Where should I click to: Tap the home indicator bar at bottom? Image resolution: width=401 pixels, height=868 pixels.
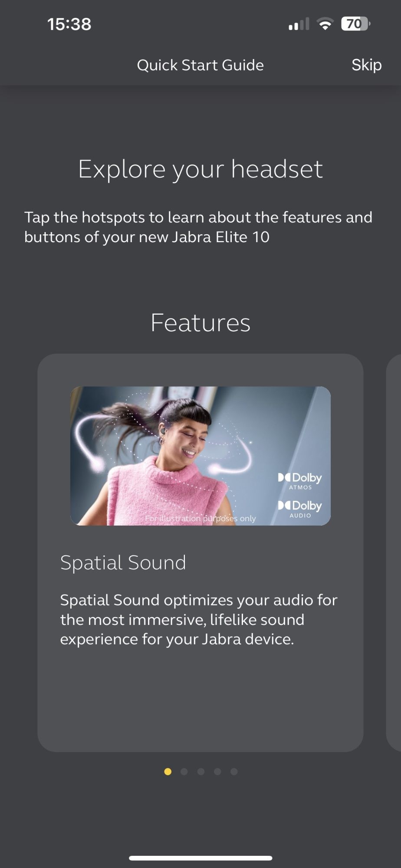(200, 858)
